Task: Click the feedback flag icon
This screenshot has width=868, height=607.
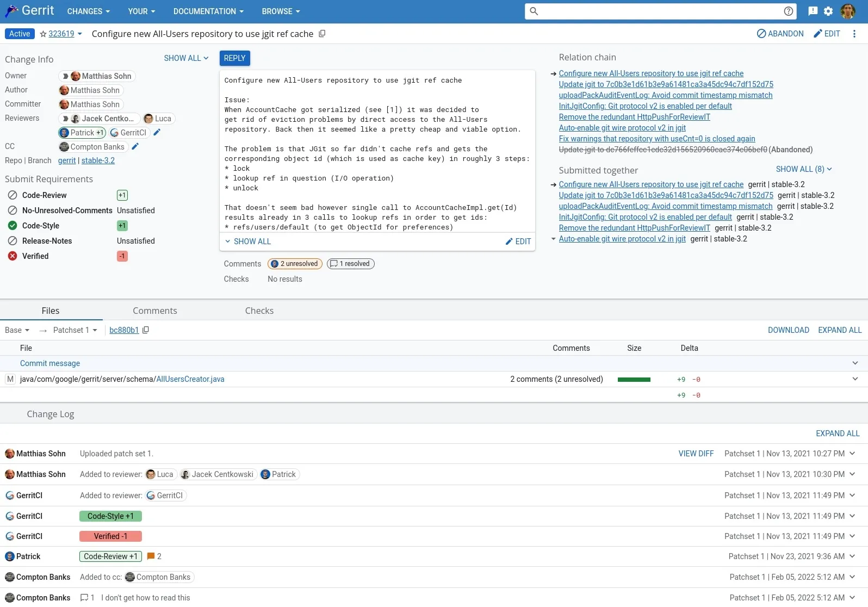Action: (813, 11)
